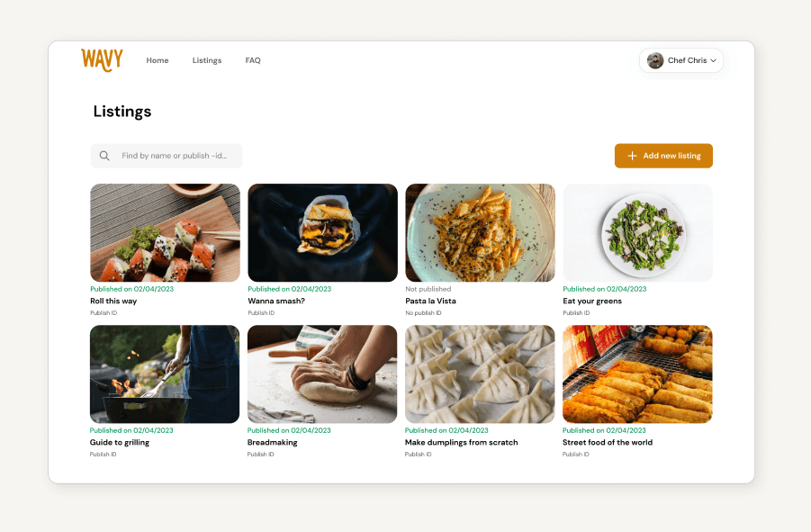Screen dimensions: 811x532
Task: Open the Roll this way sushi thumbnail
Action: click(165, 232)
